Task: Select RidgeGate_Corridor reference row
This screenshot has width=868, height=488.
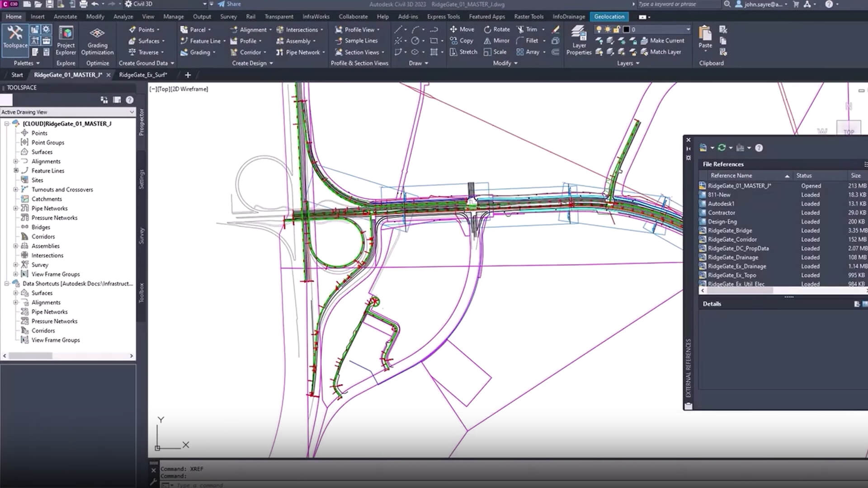Action: click(x=783, y=239)
